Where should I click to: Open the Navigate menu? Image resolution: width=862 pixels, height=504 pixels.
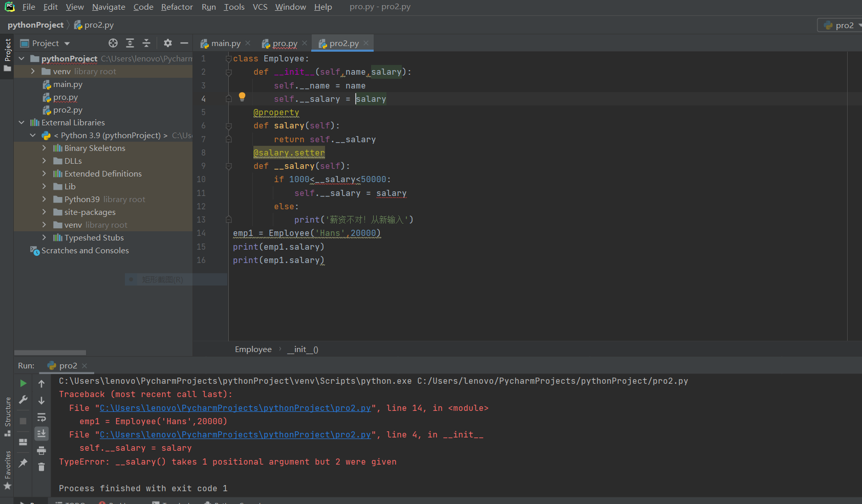(109, 7)
